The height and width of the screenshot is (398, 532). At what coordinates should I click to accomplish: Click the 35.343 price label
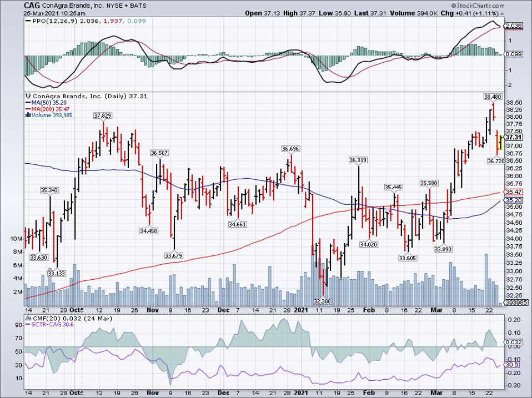coord(49,190)
